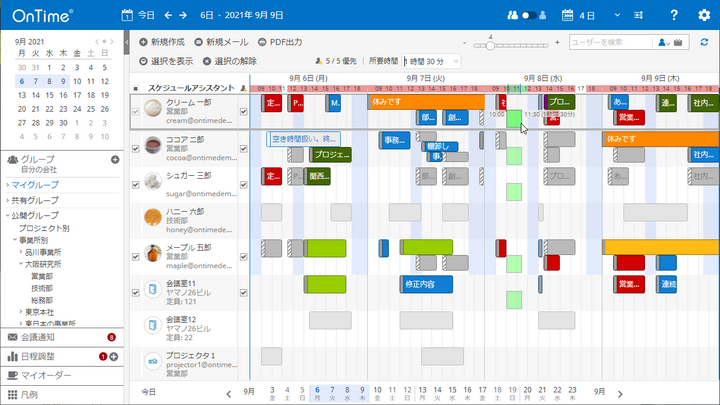The image size is (720, 405).
Task: Expand 品川事業所 node
Action: (x=21, y=252)
